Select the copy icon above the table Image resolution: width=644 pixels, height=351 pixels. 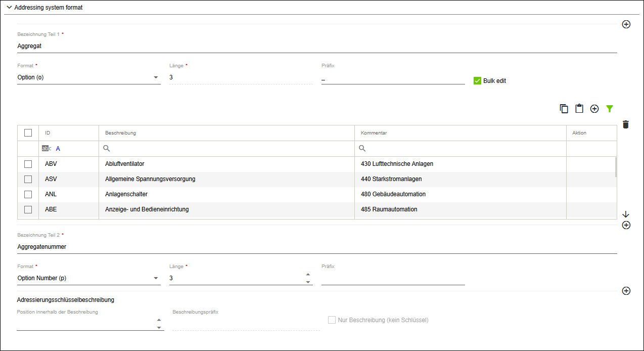(x=564, y=108)
